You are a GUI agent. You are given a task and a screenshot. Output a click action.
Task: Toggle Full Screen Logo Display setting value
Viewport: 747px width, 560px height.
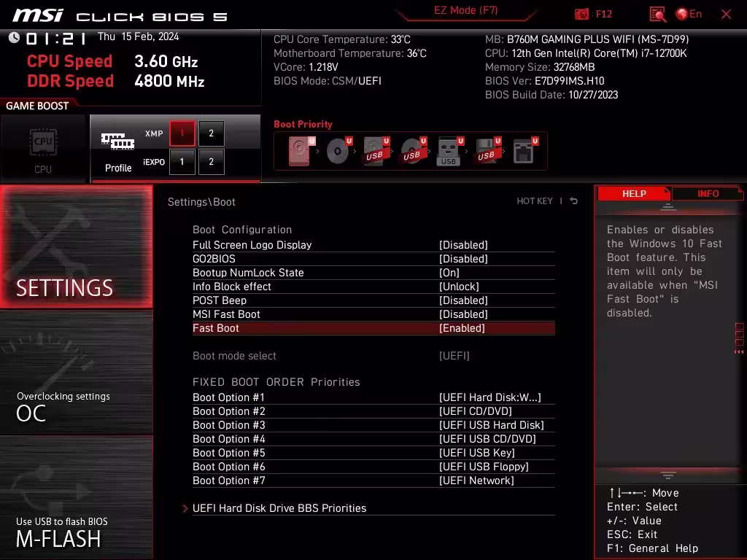coord(463,245)
